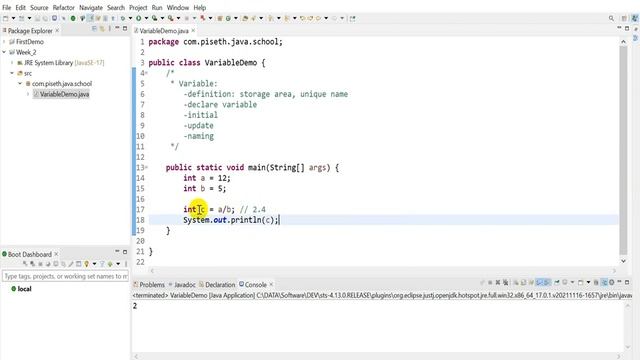Open lightbulb dropdown arrow in Boot Dashboard
The width and height of the screenshot is (640, 360).
click(x=94, y=264)
